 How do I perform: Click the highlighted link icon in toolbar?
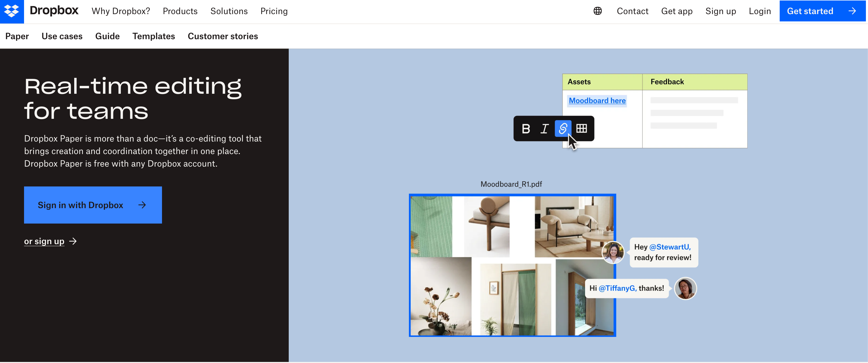(x=563, y=128)
